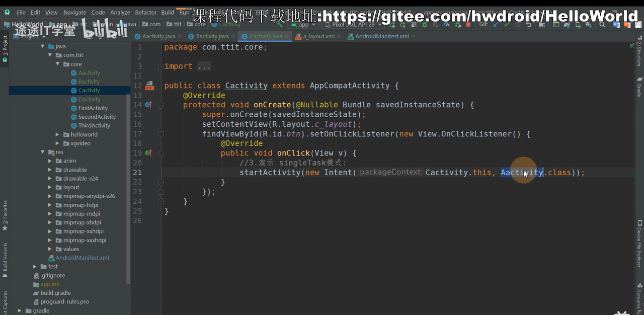644x315 pixels.
Task: Open the Profiler gauge icon
Action: point(447,24)
